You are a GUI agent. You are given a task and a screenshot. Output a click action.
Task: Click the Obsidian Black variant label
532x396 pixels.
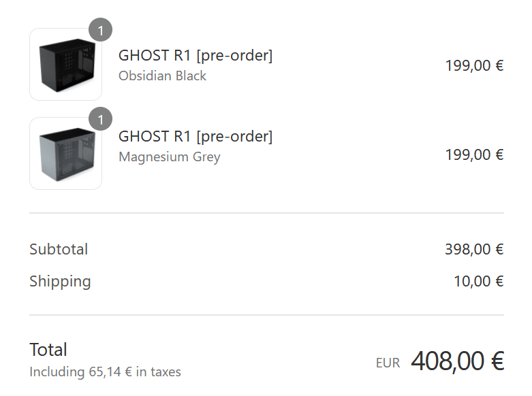(162, 76)
